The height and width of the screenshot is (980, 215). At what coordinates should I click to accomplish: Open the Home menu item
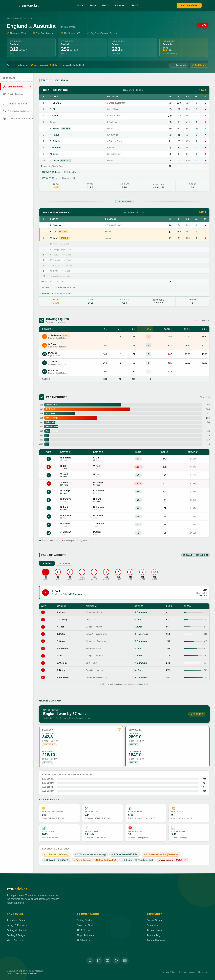point(80,5)
